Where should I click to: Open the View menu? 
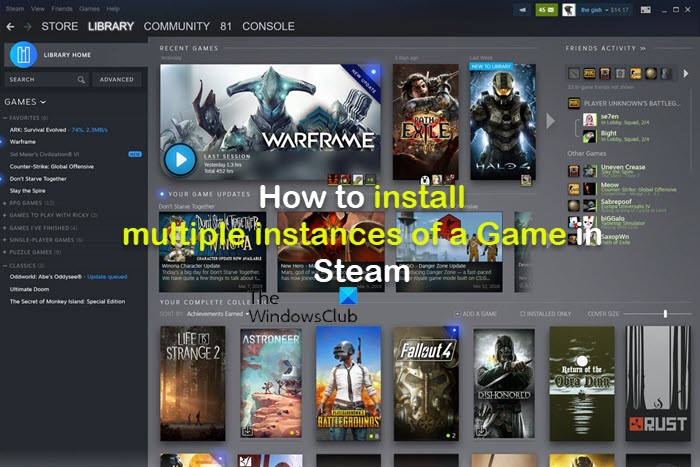38,8
